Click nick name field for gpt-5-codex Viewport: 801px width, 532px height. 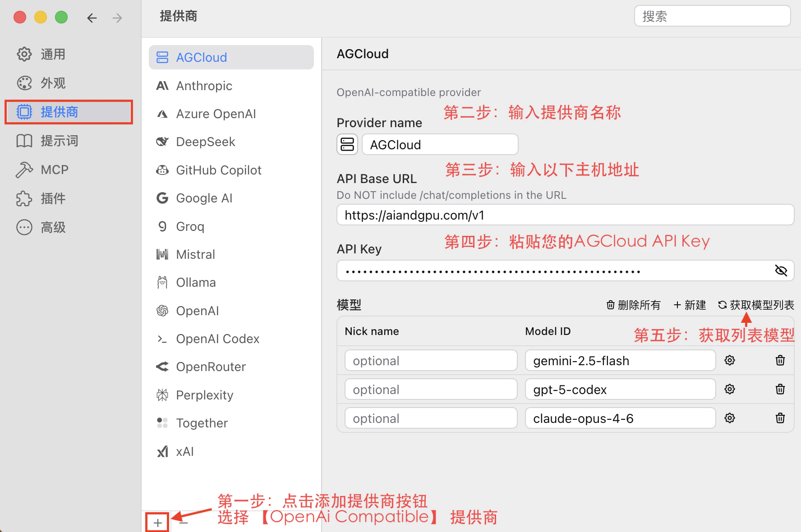431,390
